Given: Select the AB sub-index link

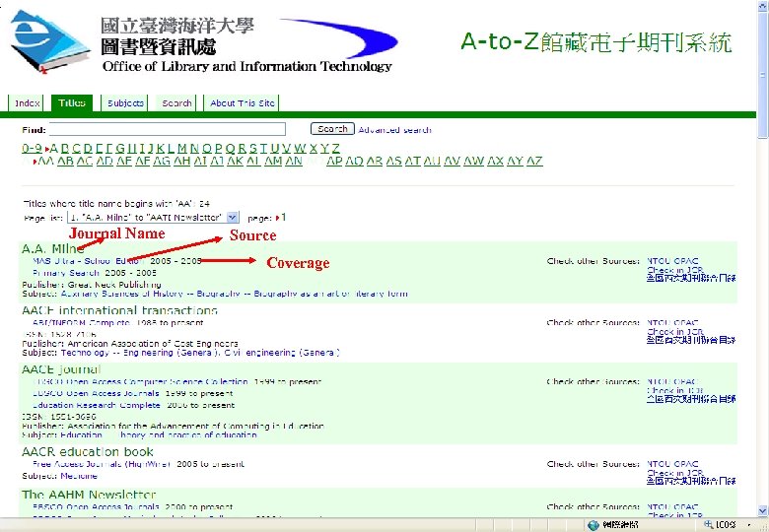Looking at the screenshot, I should coord(65,161).
